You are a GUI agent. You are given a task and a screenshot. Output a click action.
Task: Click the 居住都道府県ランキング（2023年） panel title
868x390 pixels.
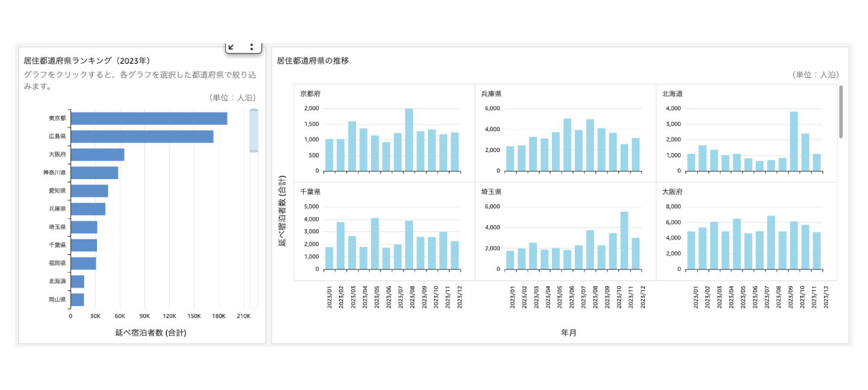87,61
